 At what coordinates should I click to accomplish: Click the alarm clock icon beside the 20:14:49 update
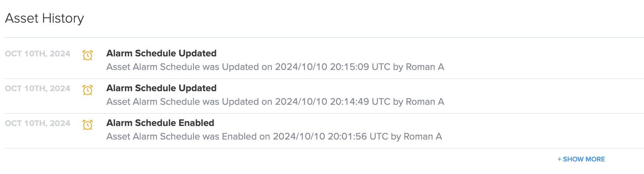coord(88,90)
